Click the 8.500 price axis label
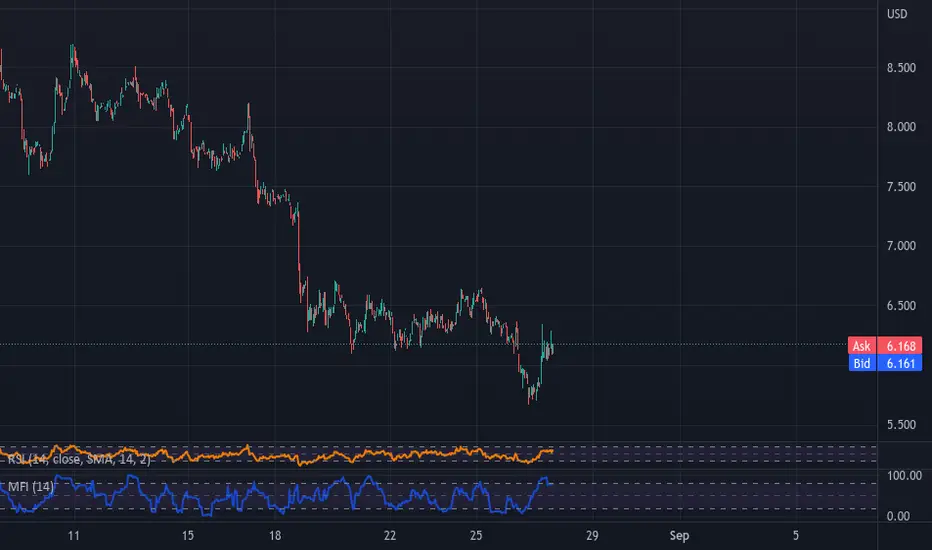This screenshot has width=932, height=550. click(901, 68)
